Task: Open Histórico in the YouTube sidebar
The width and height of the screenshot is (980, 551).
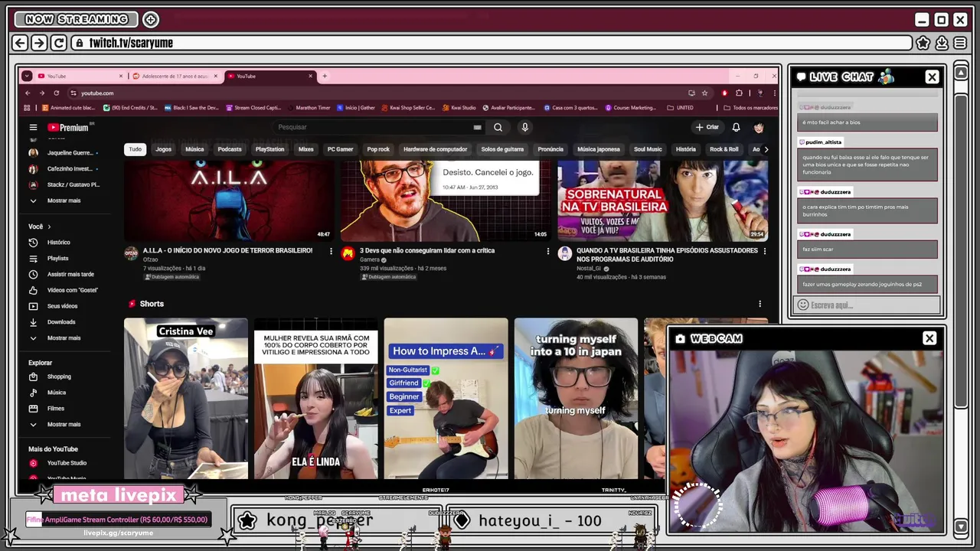Action: pos(58,243)
